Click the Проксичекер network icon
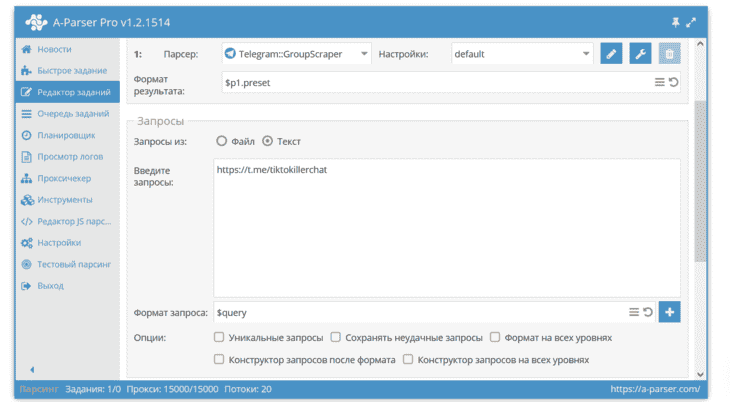This screenshot has height=402, width=730. (27, 178)
